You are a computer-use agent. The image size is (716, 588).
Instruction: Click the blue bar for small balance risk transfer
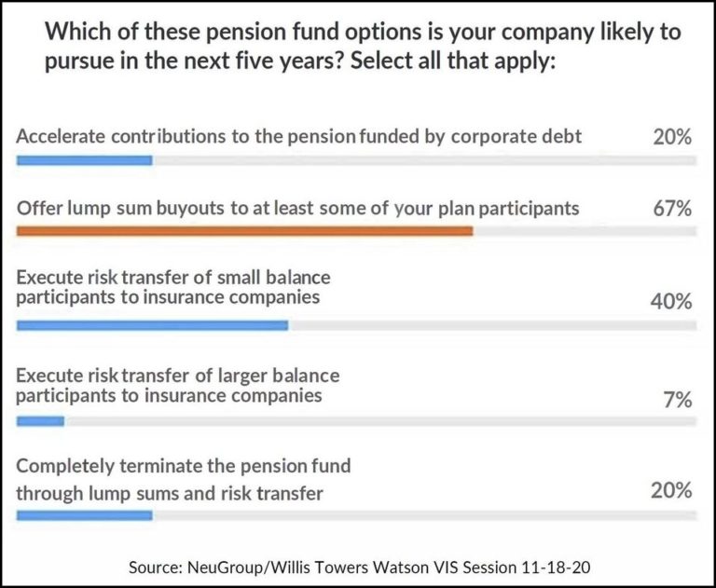tap(152, 325)
